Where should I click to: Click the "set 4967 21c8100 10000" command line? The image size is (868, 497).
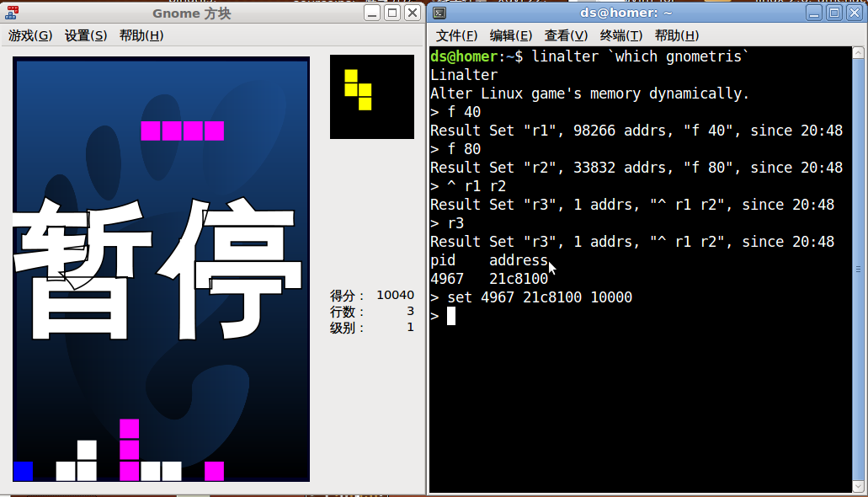pyautogui.click(x=540, y=297)
